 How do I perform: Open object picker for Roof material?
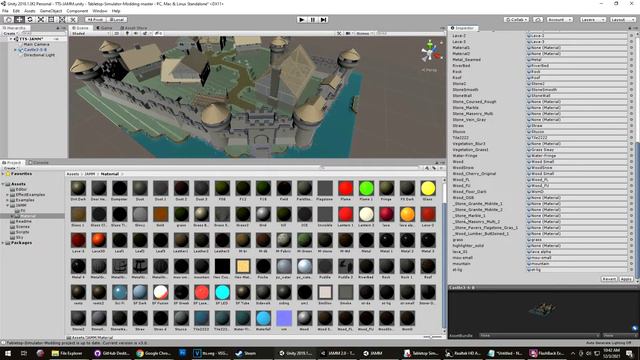coord(631,78)
